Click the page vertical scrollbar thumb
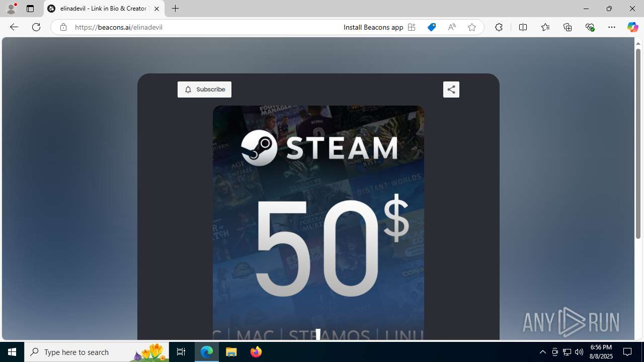The width and height of the screenshot is (644, 362). [x=638, y=143]
